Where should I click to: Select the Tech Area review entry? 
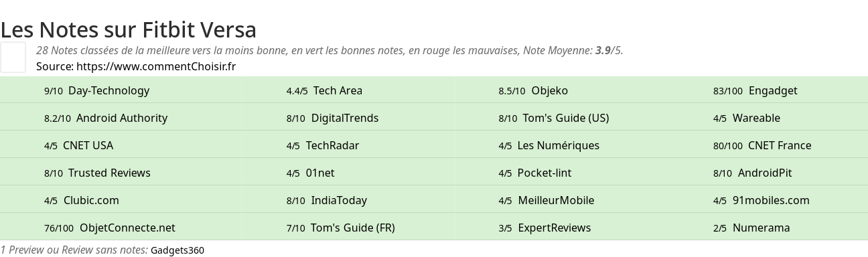pos(338,90)
